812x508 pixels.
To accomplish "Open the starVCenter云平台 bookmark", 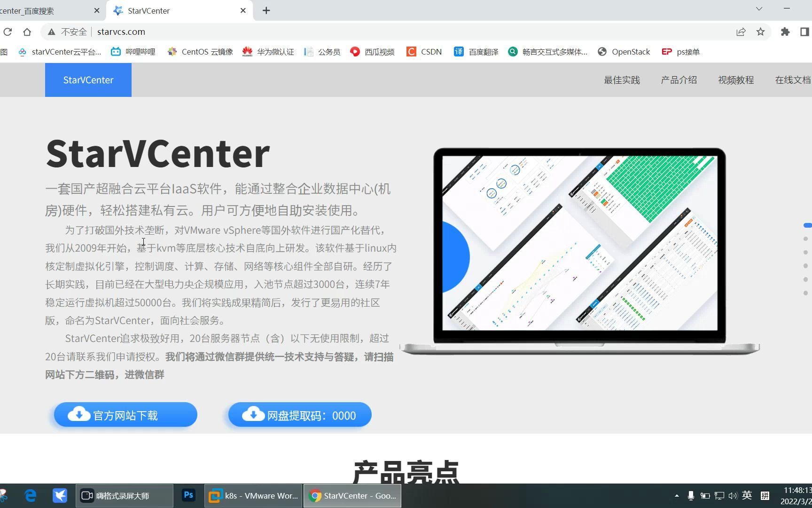I will (59, 52).
